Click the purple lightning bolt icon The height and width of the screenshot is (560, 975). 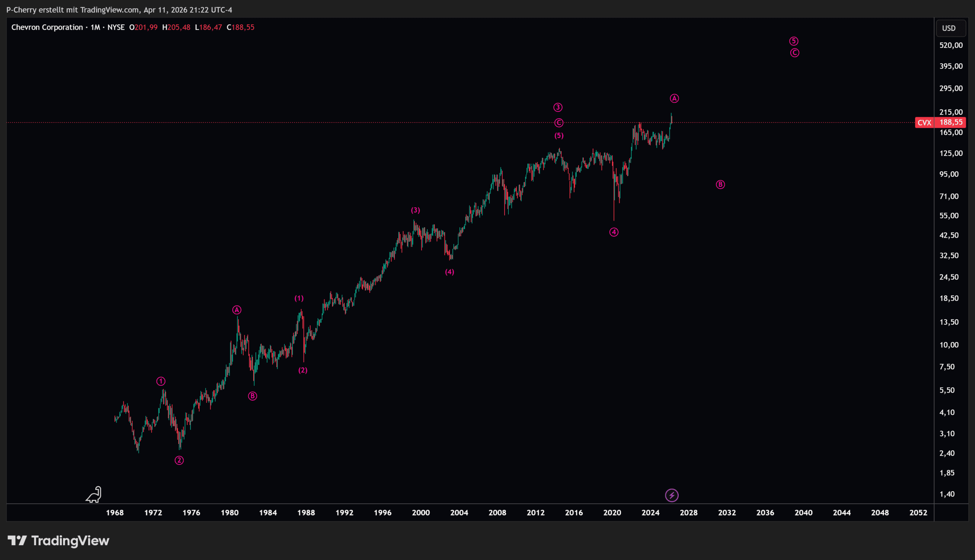672,495
